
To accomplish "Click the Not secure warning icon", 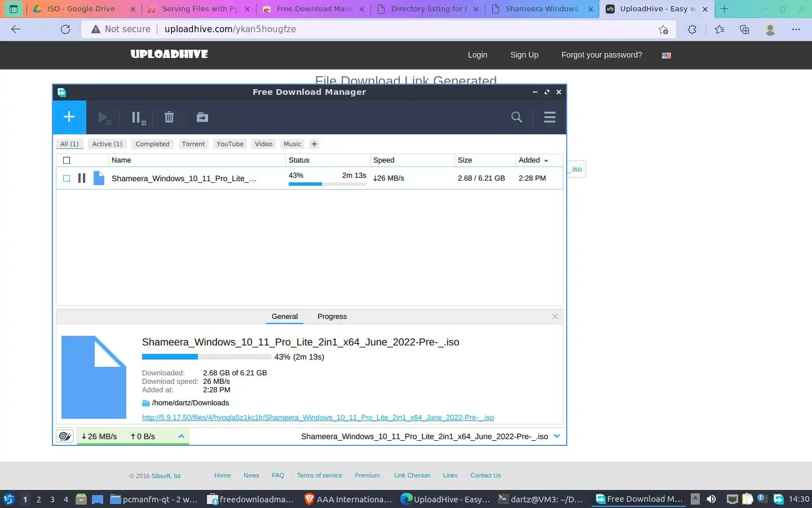I will click(x=96, y=29).
